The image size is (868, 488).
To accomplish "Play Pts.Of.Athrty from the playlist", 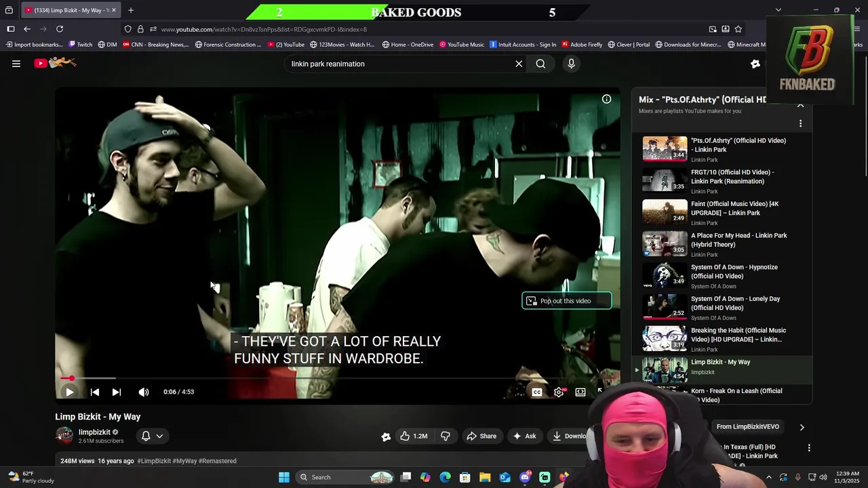I will [722, 149].
